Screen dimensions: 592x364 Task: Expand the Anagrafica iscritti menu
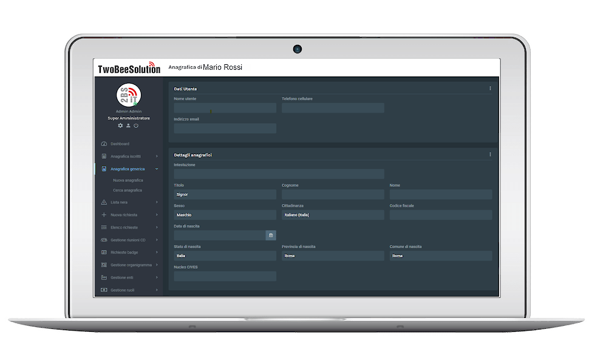coord(157,157)
